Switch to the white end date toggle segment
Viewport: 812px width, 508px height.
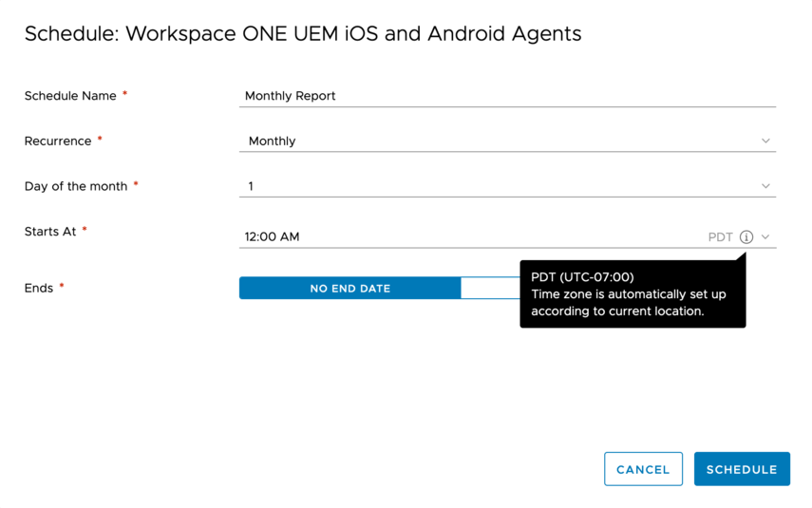[490, 289]
